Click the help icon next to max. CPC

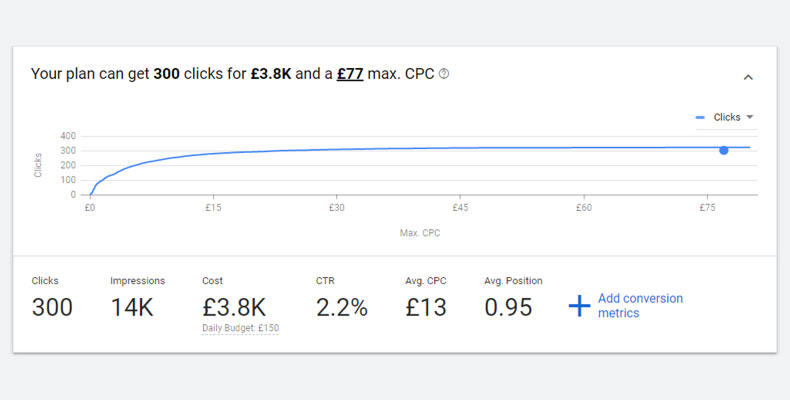pyautogui.click(x=444, y=74)
